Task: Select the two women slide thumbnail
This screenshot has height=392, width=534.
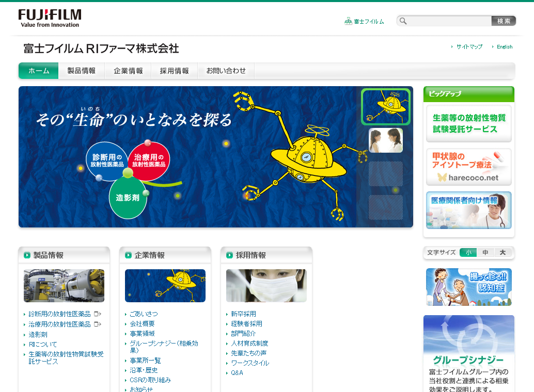Action: (385, 140)
